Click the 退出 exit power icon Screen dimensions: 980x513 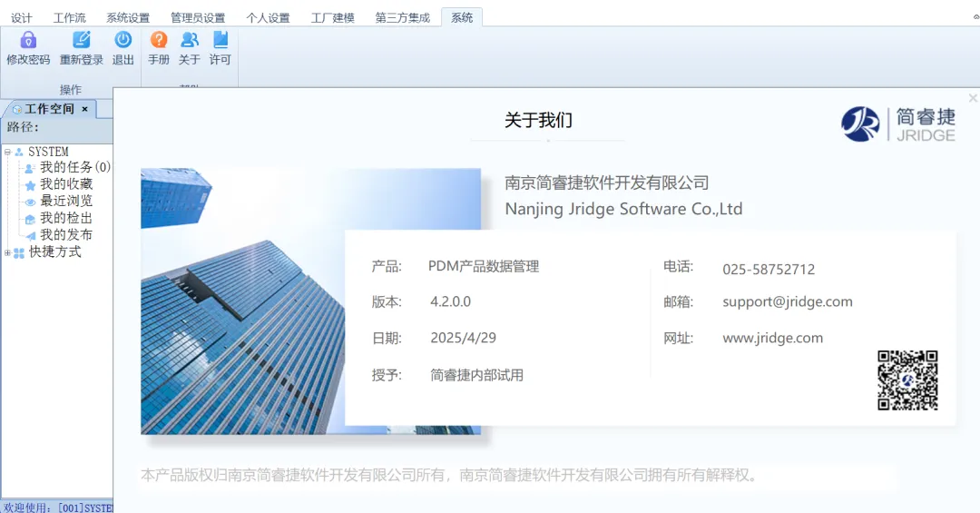click(x=123, y=40)
